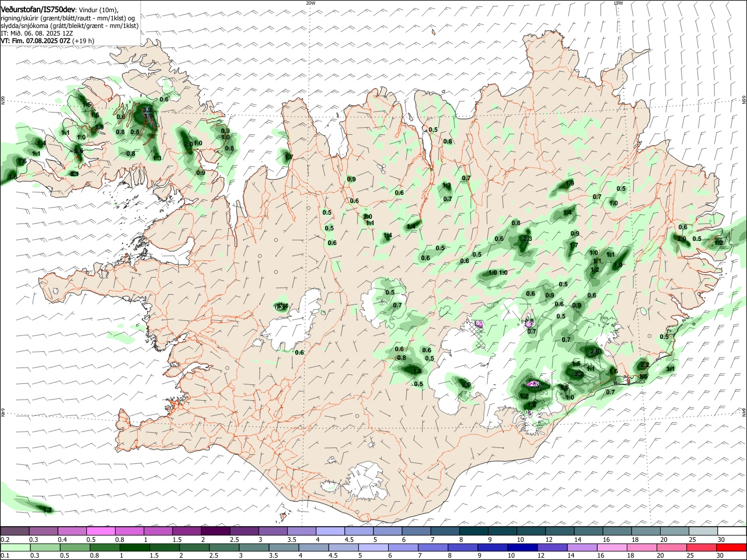Click the 25–30 red-pink rain swatch

pyautogui.click(x=701, y=548)
